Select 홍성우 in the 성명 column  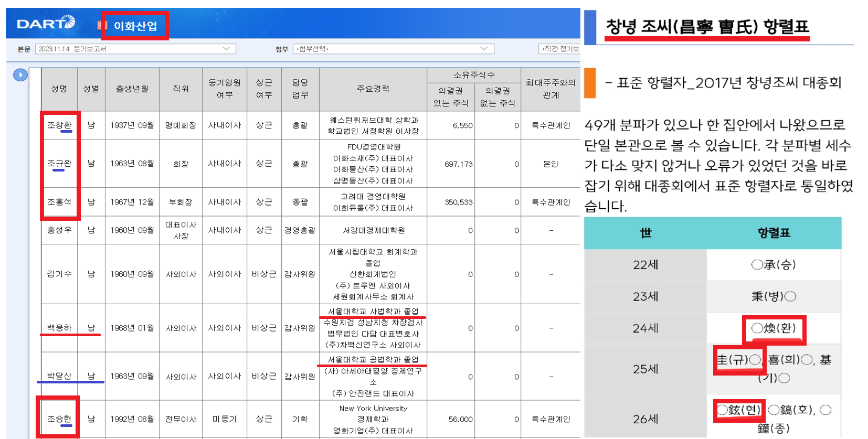59,230
